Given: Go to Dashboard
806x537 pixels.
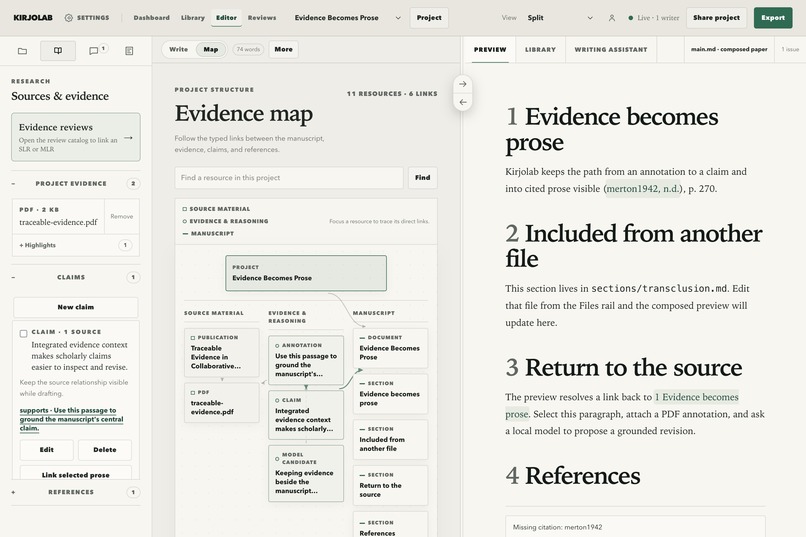Looking at the screenshot, I should (x=152, y=18).
